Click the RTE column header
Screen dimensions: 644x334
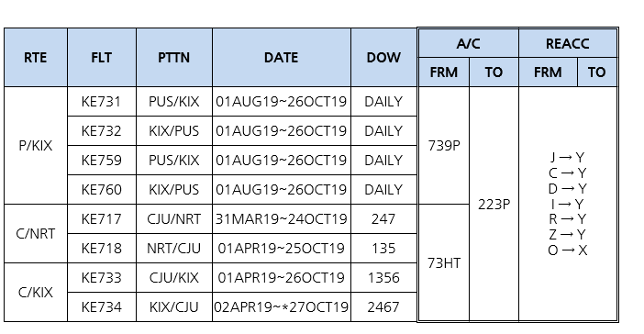36,58
